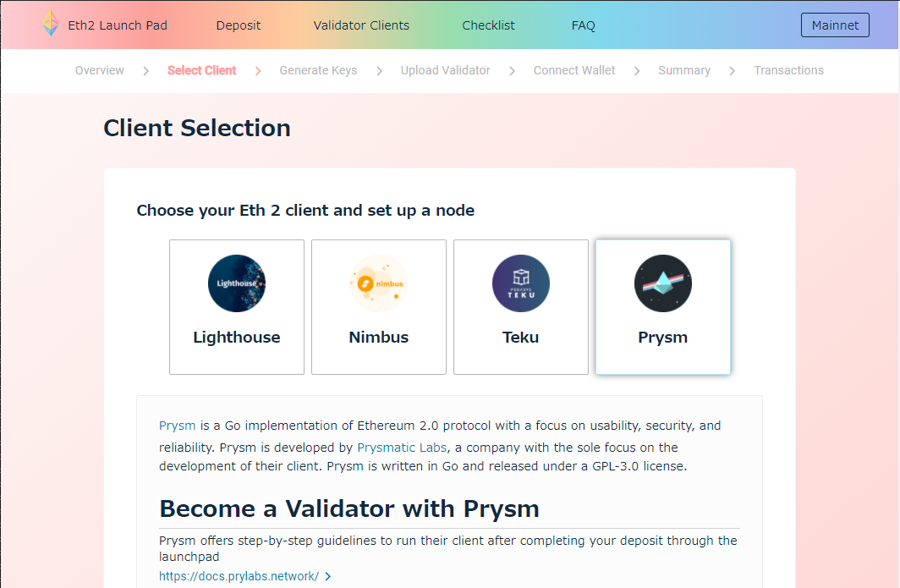Choose the Lighthouse client name label

coord(237,338)
